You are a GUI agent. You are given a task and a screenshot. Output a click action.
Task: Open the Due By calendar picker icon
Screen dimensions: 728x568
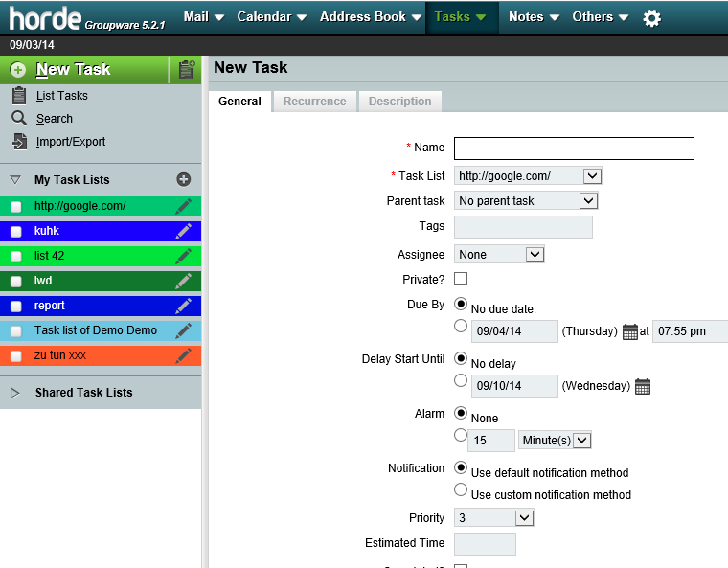pos(629,332)
